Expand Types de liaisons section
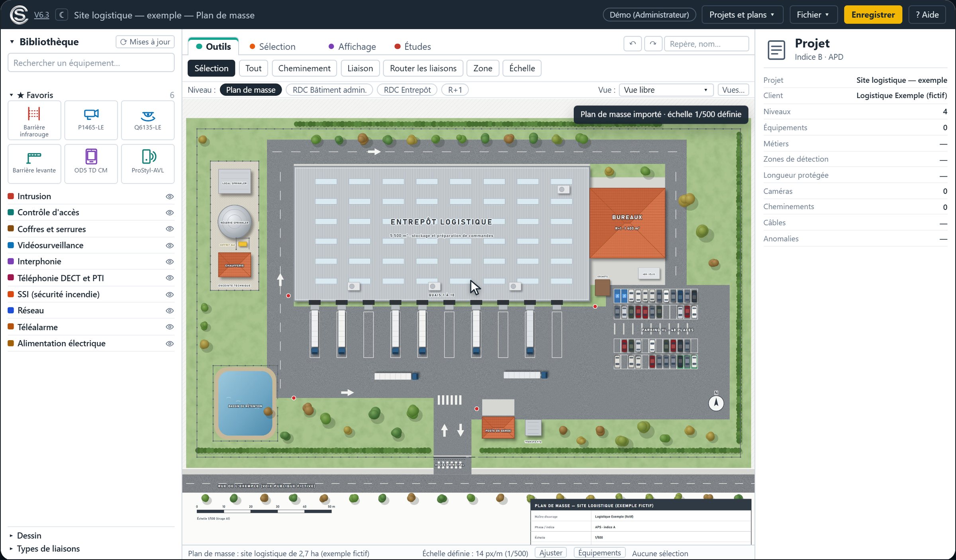Image resolution: width=956 pixels, height=560 pixels. pyautogui.click(x=11, y=549)
